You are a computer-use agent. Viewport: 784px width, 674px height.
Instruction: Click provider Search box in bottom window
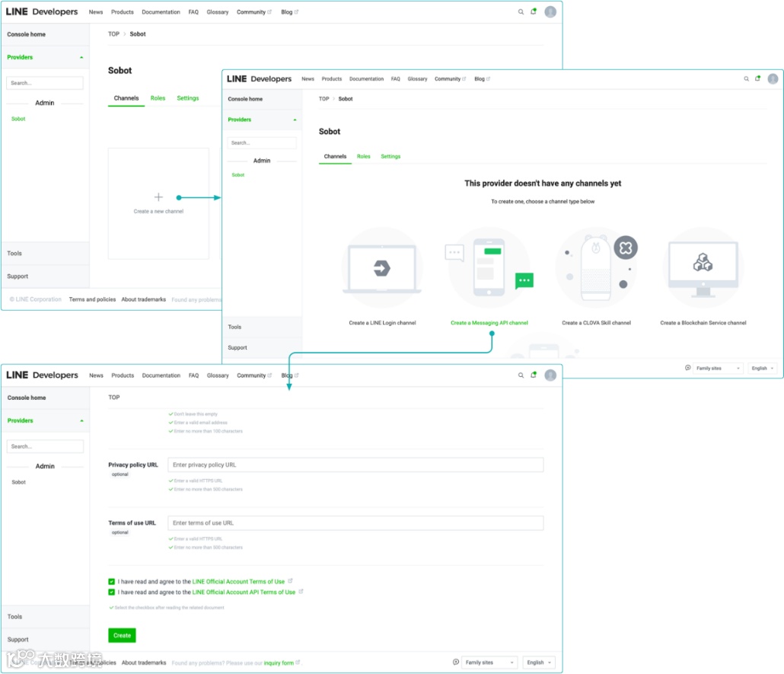click(x=45, y=446)
